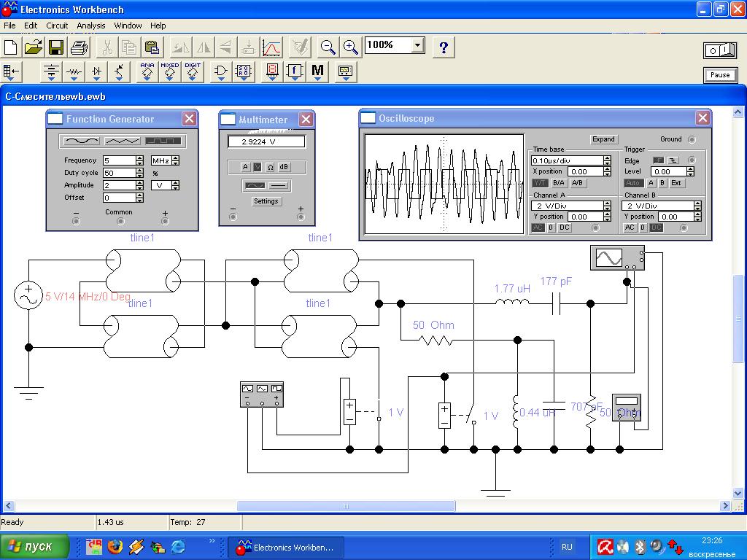Image resolution: width=747 pixels, height=560 pixels.
Task: Open the Circuit menu
Action: (57, 26)
